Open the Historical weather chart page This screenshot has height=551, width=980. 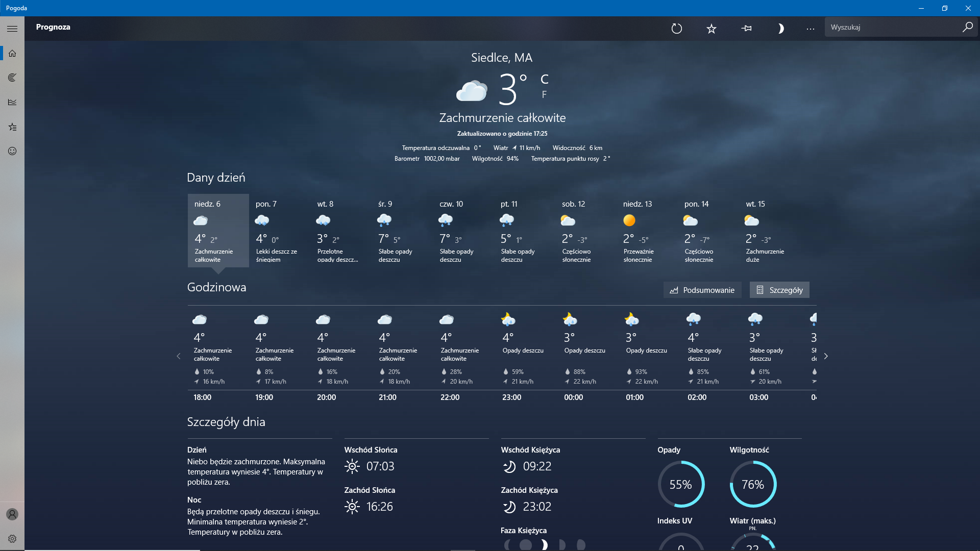click(12, 102)
